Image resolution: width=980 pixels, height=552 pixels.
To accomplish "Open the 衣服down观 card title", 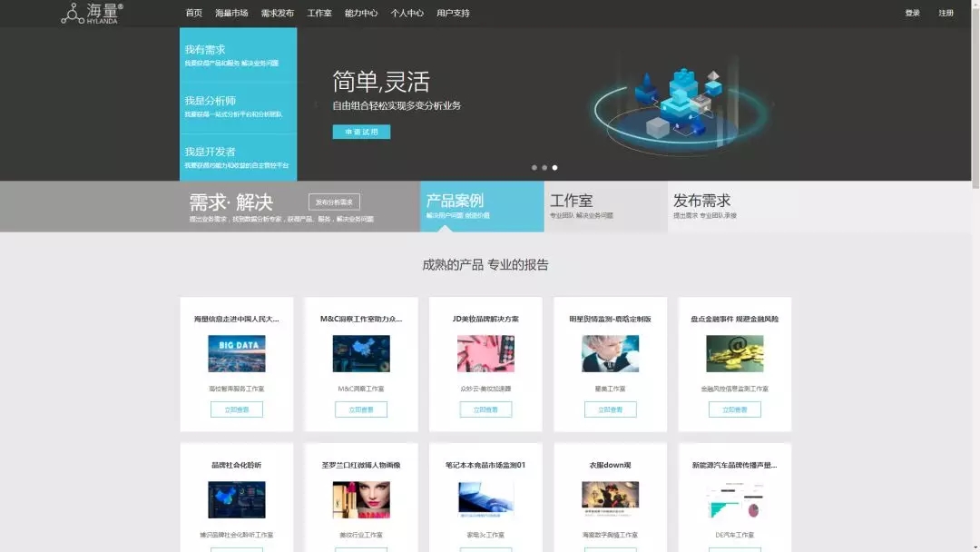I will pyautogui.click(x=610, y=465).
